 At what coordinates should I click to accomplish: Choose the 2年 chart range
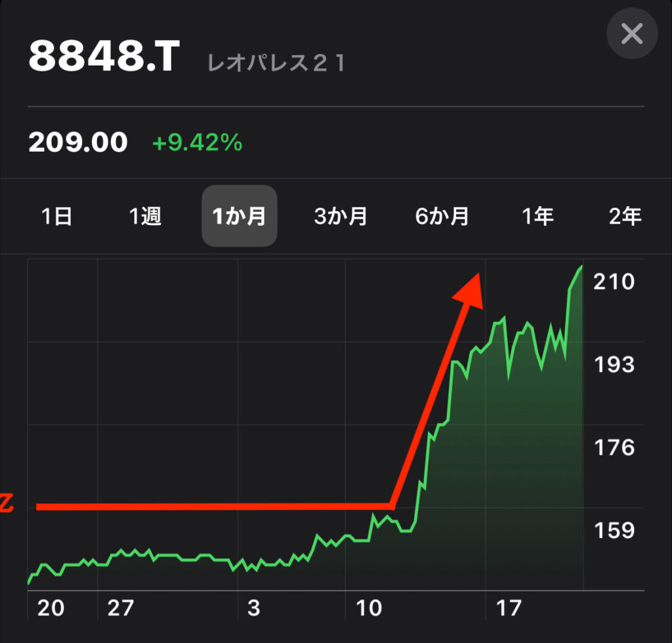(x=624, y=217)
